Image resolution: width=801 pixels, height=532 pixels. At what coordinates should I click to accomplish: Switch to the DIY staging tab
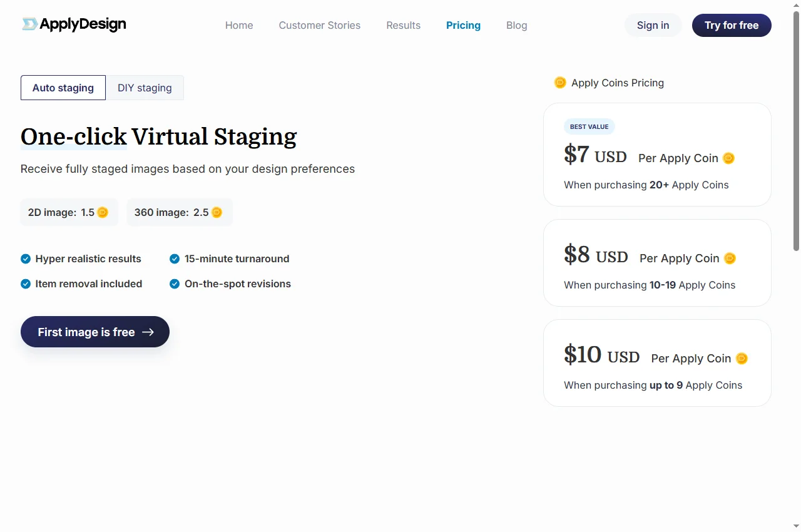pos(145,88)
